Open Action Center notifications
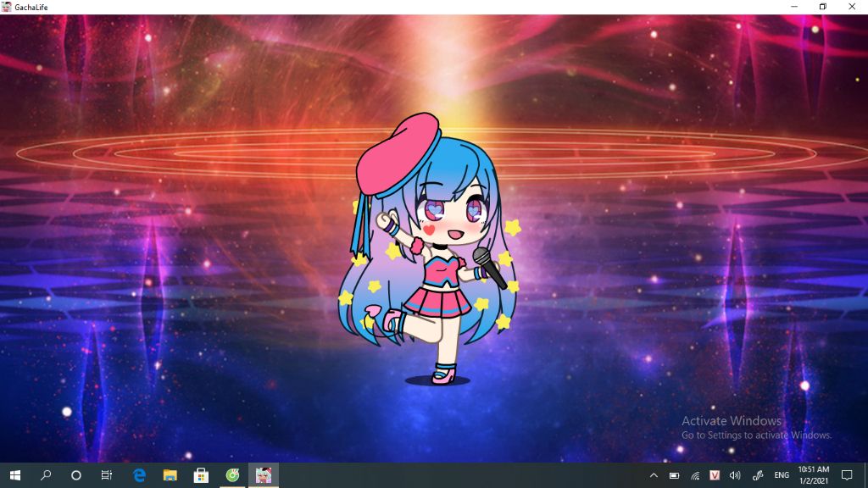868x488 pixels. [x=847, y=475]
